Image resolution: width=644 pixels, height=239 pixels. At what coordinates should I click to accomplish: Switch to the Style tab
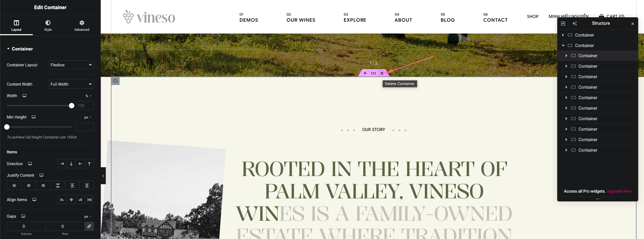(x=48, y=25)
